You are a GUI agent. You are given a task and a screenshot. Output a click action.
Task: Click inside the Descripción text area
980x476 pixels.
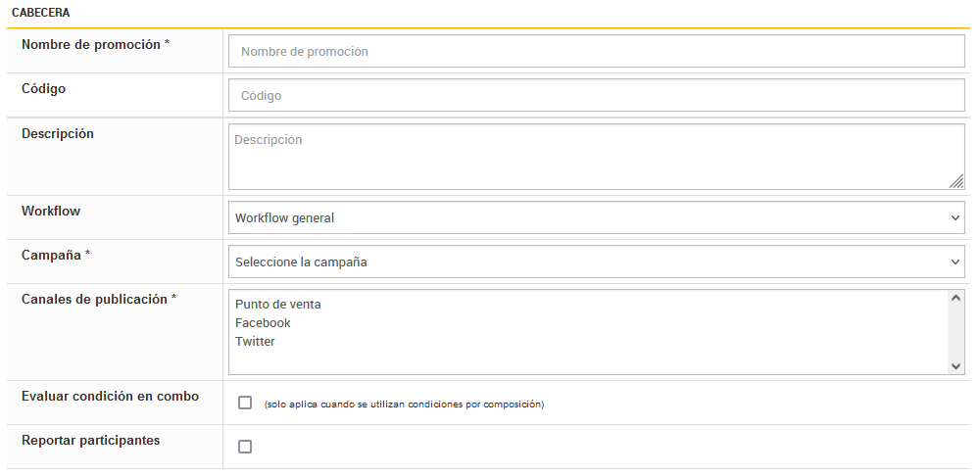click(588, 157)
